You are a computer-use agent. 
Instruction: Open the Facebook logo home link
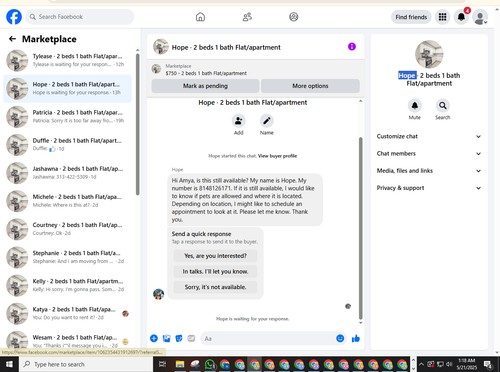[14, 17]
